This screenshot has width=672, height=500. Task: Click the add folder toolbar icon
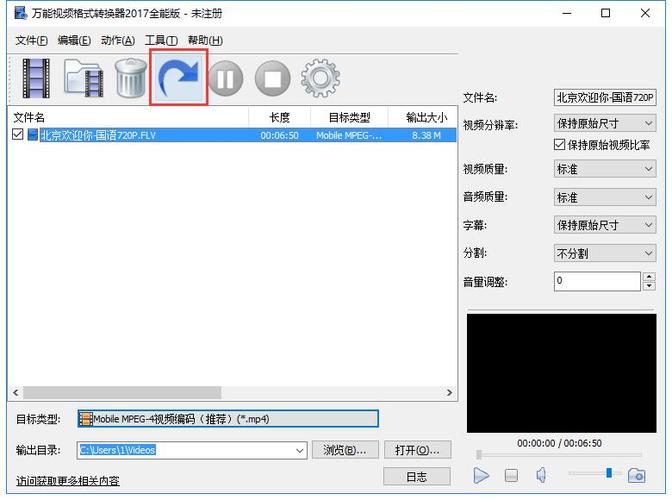click(84, 78)
